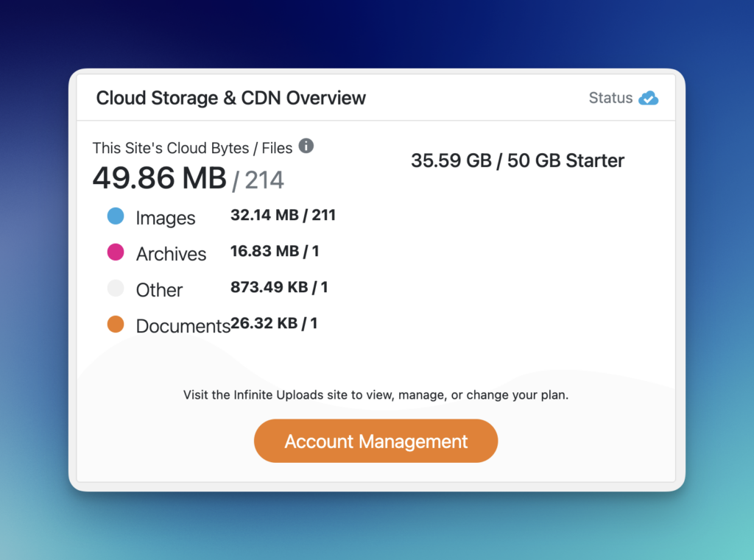Click the Status label in the header
This screenshot has height=560, width=754.
610,98
